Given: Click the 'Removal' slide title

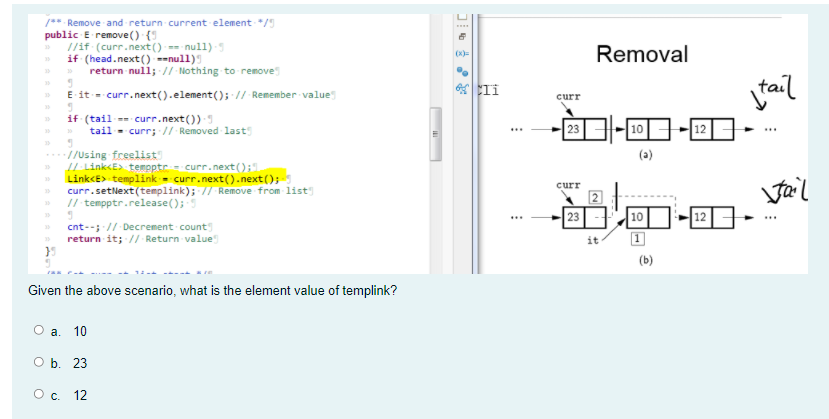Looking at the screenshot, I should tap(642, 54).
